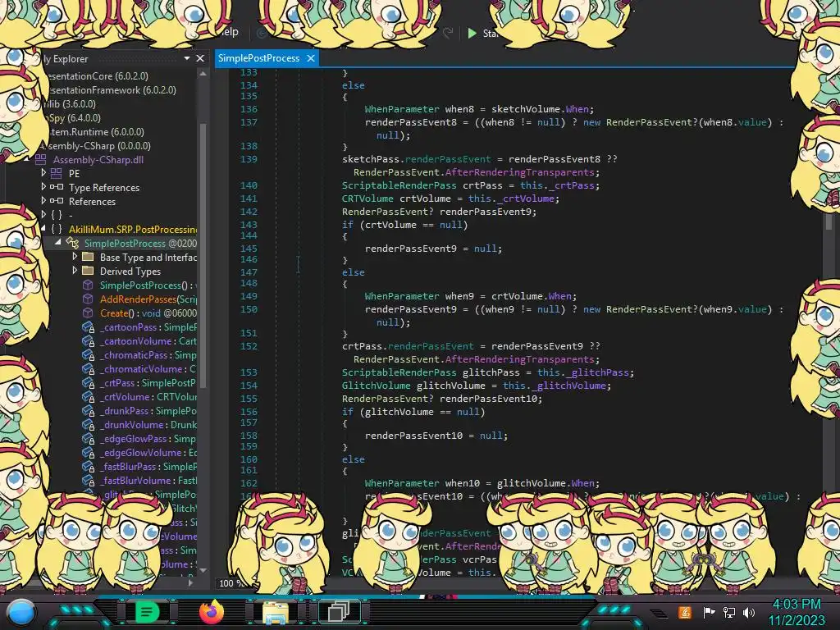The image size is (840, 630).
Task: Open the 100 % zoom combo box
Action: (231, 583)
